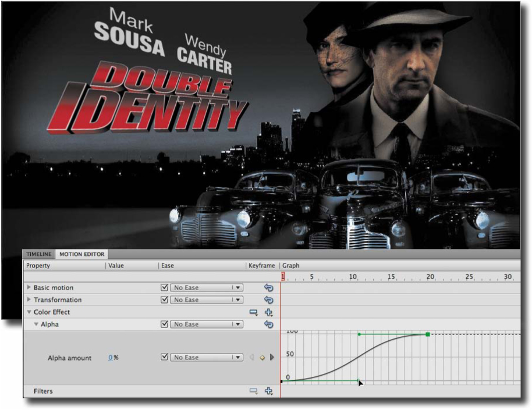Collapse the Alpha property row
Screen dimensions: 532x410
pos(36,324)
